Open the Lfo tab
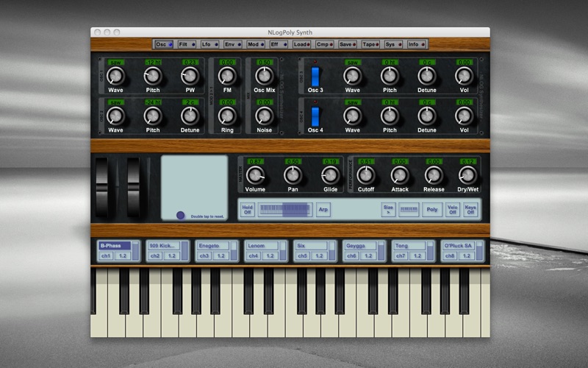This screenshot has width=588, height=368. (x=209, y=44)
